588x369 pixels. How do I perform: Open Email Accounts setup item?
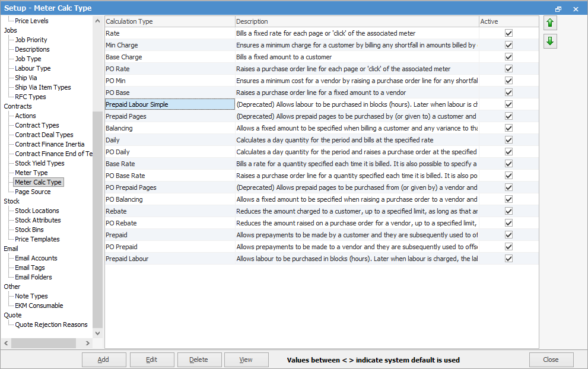tap(36, 258)
